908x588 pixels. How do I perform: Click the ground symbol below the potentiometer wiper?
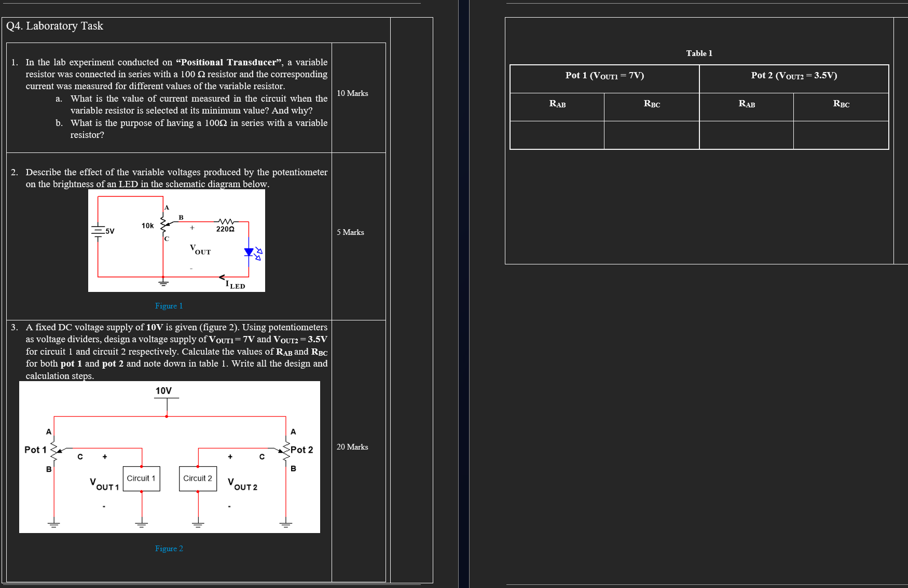tap(164, 283)
